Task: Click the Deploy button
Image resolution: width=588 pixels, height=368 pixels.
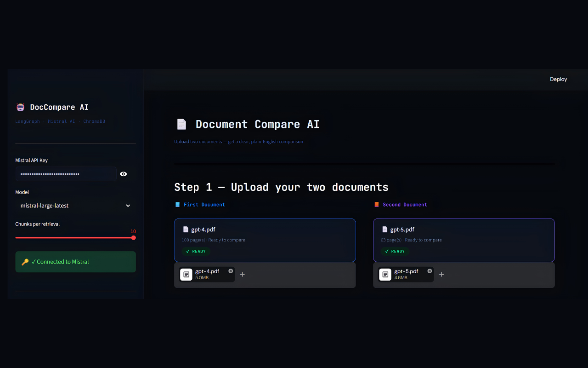Action: 559,79
